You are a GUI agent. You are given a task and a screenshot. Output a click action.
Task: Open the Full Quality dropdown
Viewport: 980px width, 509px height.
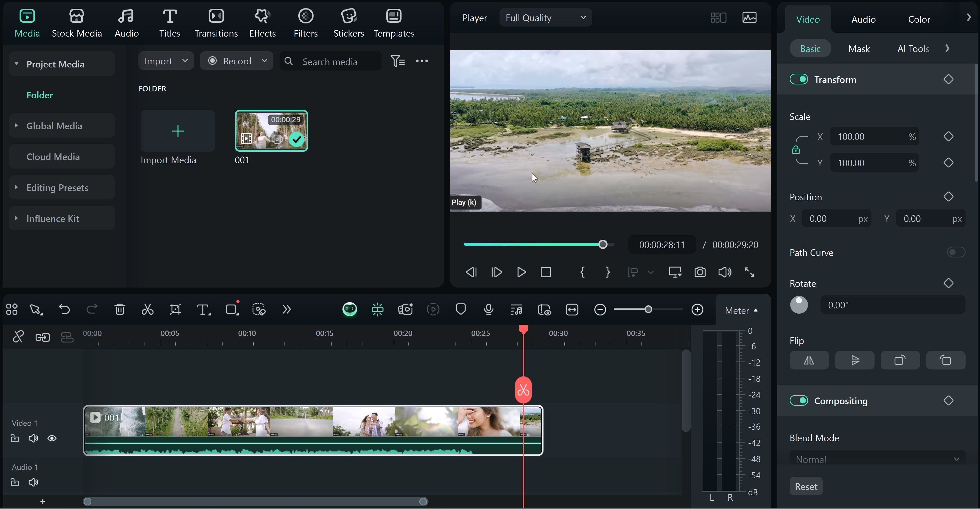pyautogui.click(x=545, y=18)
